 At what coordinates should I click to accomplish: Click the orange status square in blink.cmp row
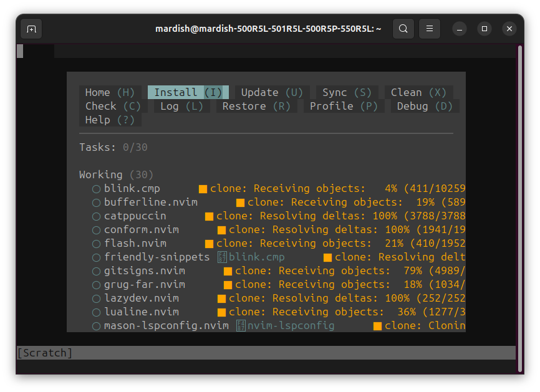(x=203, y=189)
